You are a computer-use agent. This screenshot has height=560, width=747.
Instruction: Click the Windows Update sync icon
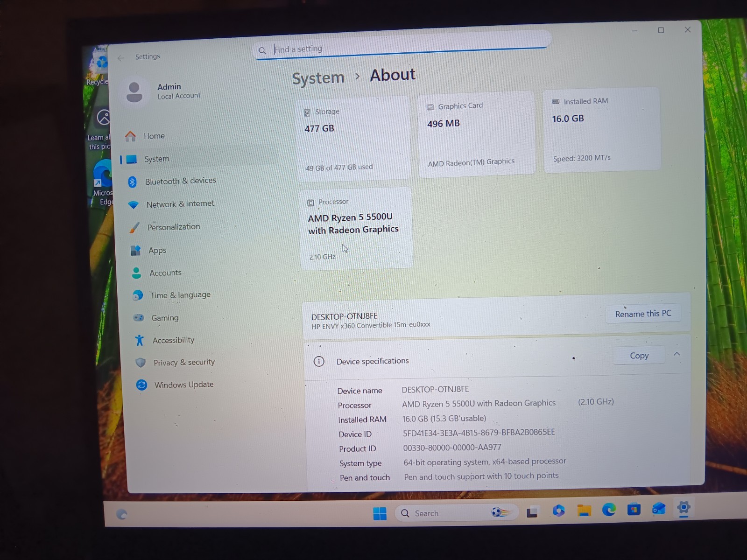(x=141, y=385)
